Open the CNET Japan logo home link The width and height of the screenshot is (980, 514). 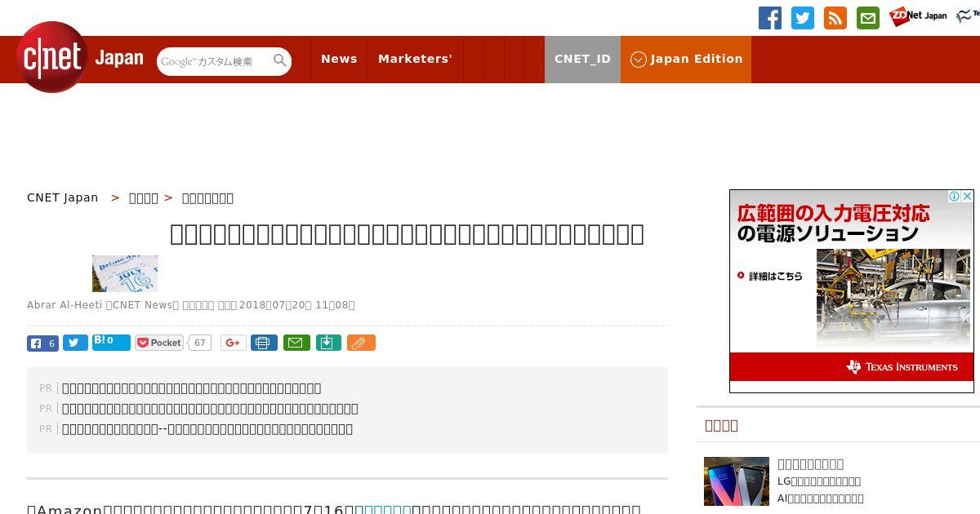[x=79, y=58]
